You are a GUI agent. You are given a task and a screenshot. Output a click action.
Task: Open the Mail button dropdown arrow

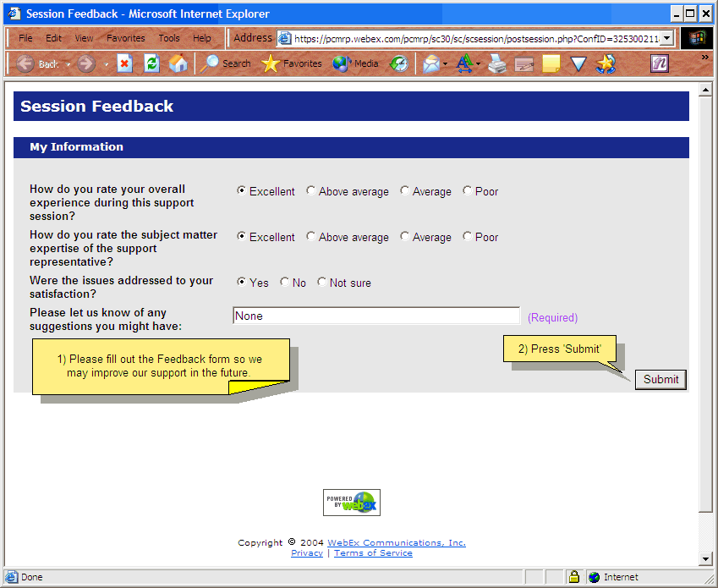tap(445, 64)
